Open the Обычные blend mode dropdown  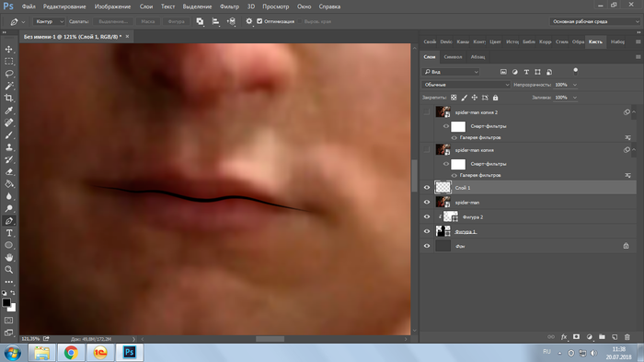click(466, 85)
